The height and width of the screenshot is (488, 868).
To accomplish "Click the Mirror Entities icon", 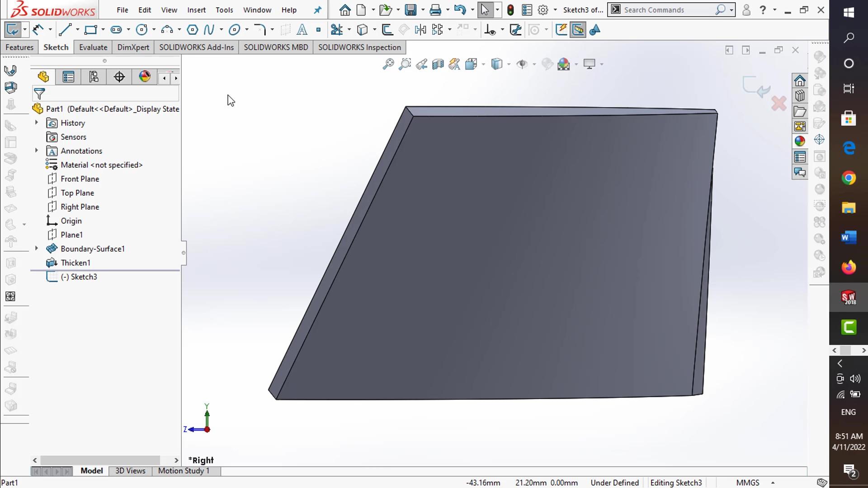I will click(x=420, y=30).
